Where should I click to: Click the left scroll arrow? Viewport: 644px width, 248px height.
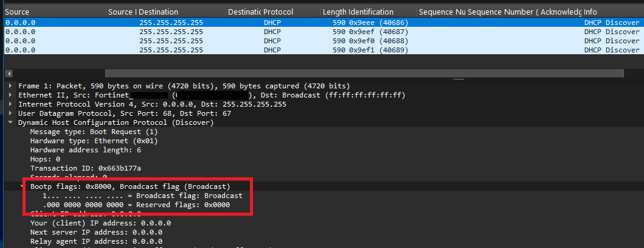coord(7,73)
